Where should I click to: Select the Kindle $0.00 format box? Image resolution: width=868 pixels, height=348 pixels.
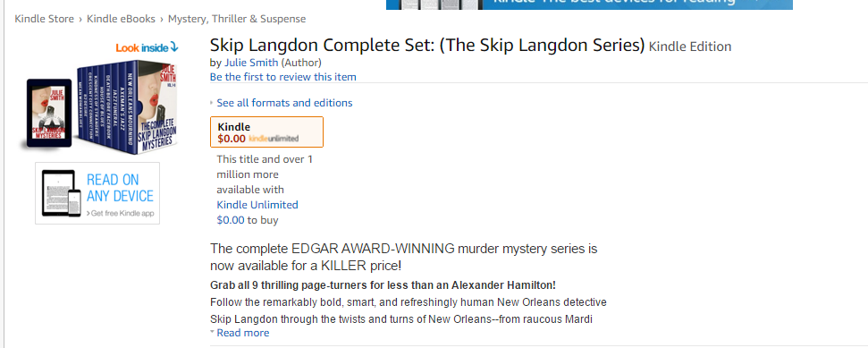pyautogui.click(x=266, y=132)
